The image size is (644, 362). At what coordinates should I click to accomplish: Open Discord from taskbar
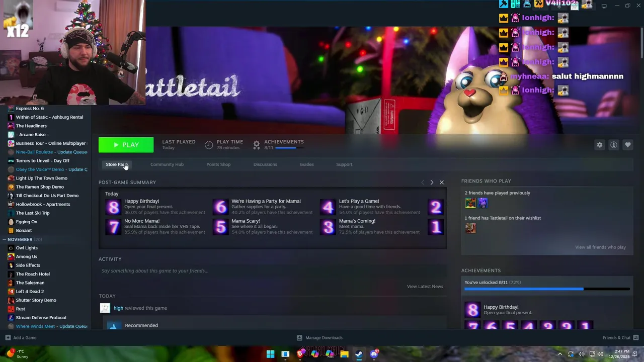pos(374,354)
